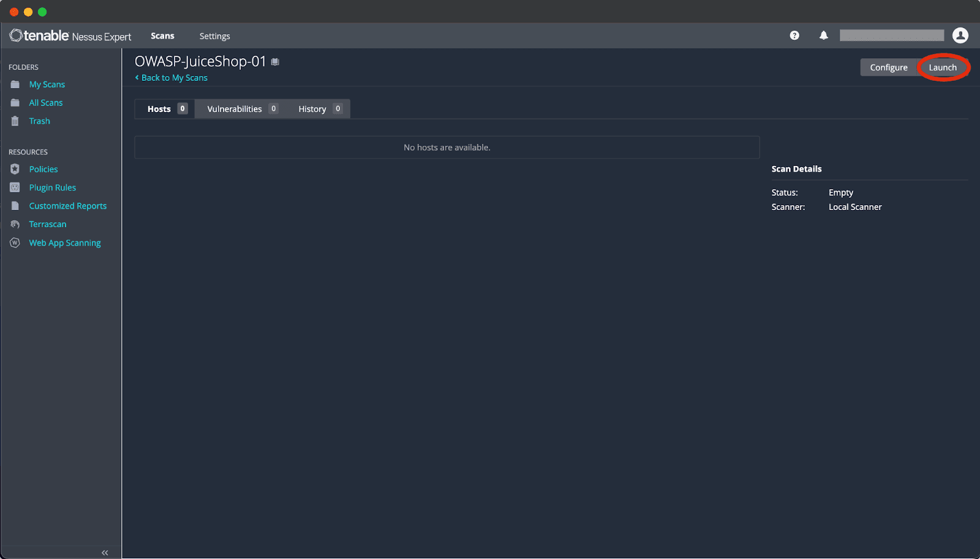Screen dimensions: 980x559
Task: Switch to the Vulnerabilities tab
Action: 242,109
